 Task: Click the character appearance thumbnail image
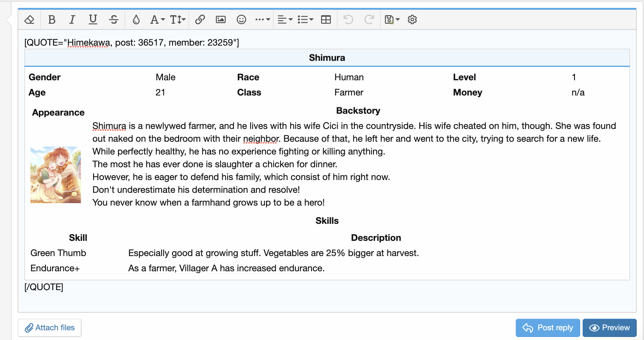pyautogui.click(x=56, y=175)
